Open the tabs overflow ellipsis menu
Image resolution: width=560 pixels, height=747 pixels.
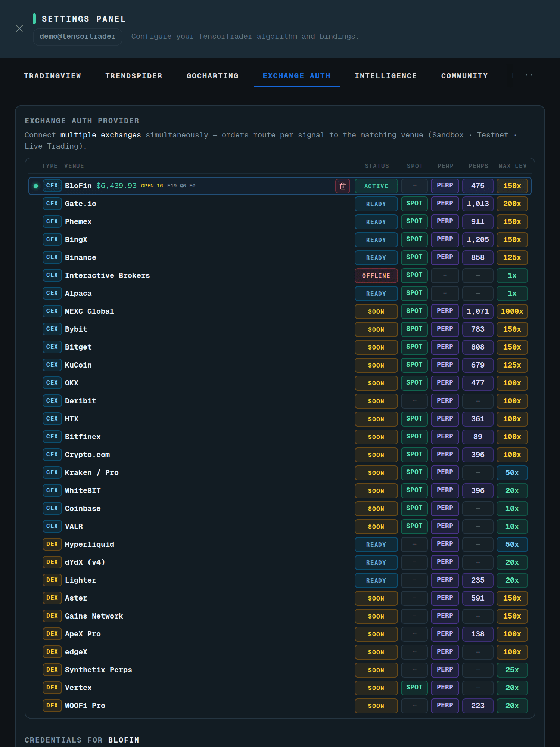pos(529,75)
